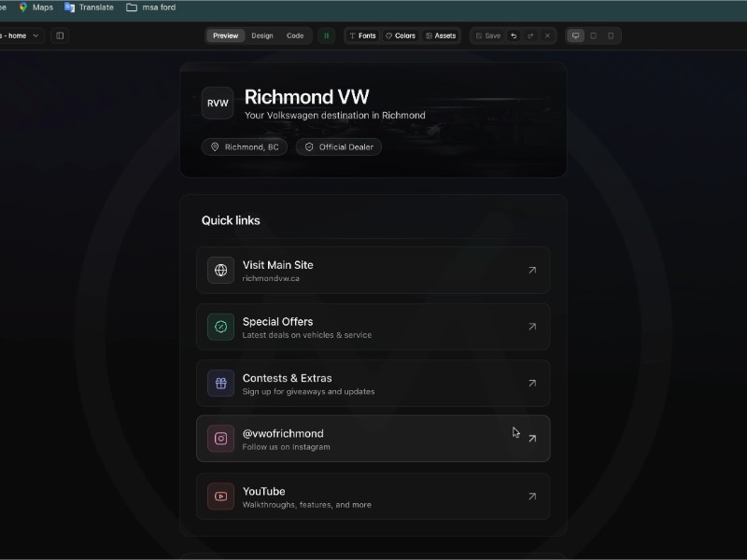
Task: Open the msa ford bookmark folder
Action: pos(150,7)
